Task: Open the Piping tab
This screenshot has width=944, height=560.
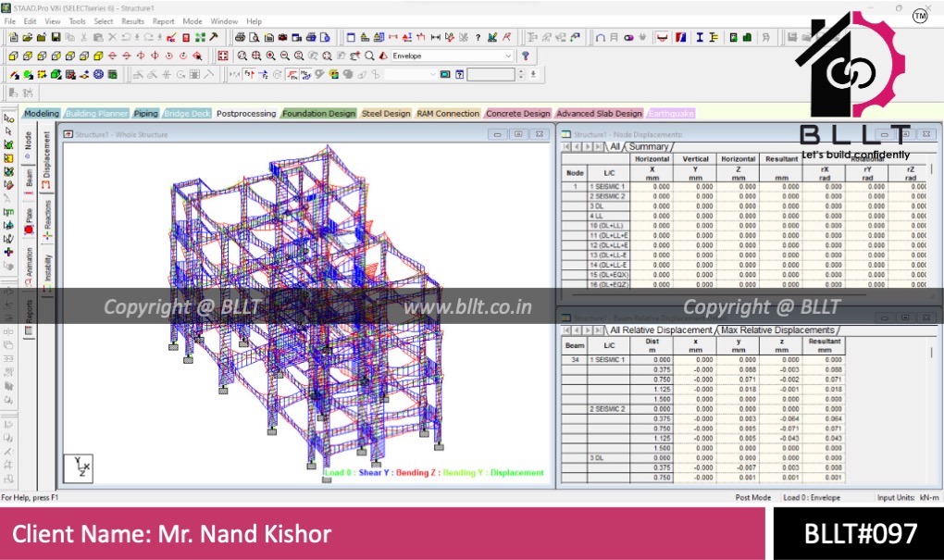Action: coord(145,113)
